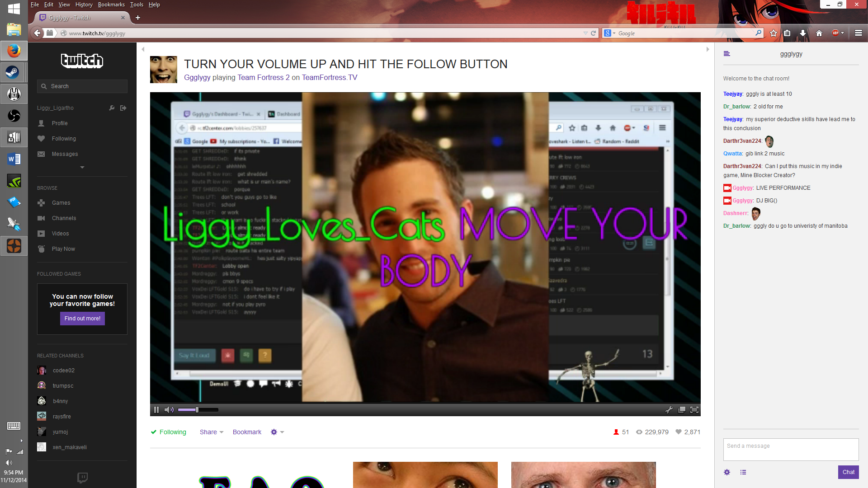Click the log out arrow icon

pos(123,108)
